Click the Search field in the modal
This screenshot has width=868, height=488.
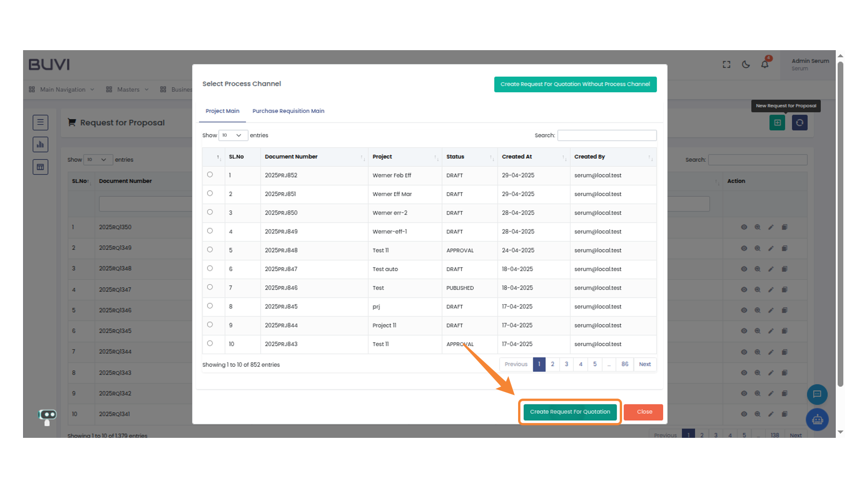(607, 135)
